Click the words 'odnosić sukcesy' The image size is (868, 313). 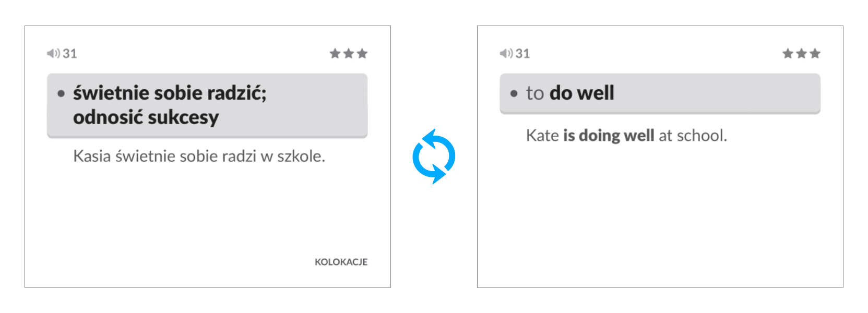point(146,117)
